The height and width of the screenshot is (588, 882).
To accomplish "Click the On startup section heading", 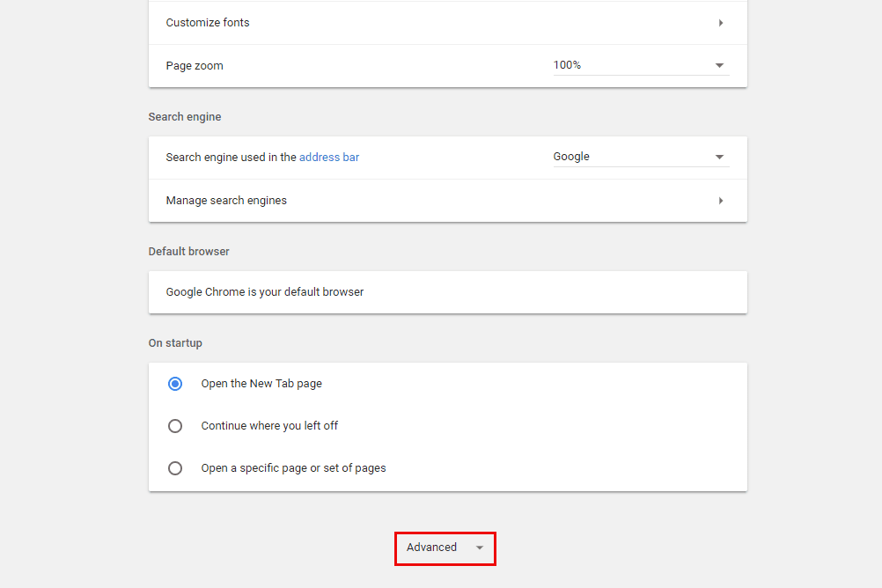I will [x=175, y=343].
